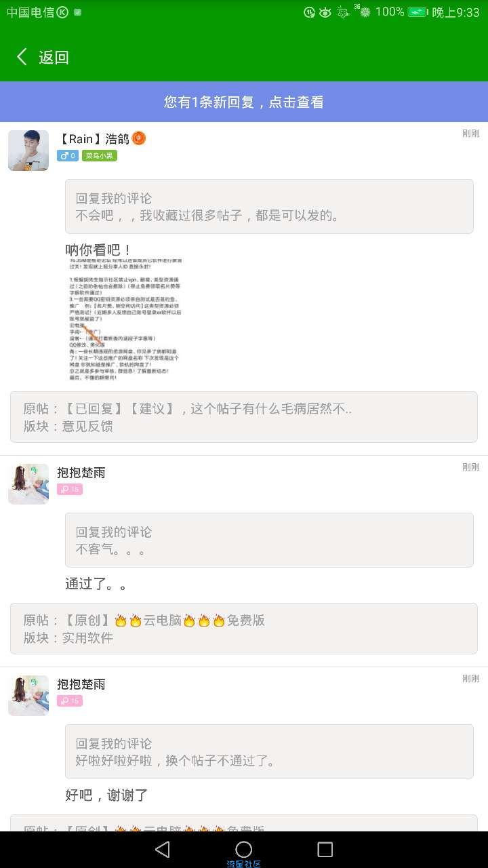Tap the Android home circle button
This screenshot has width=488, height=868.
click(244, 849)
